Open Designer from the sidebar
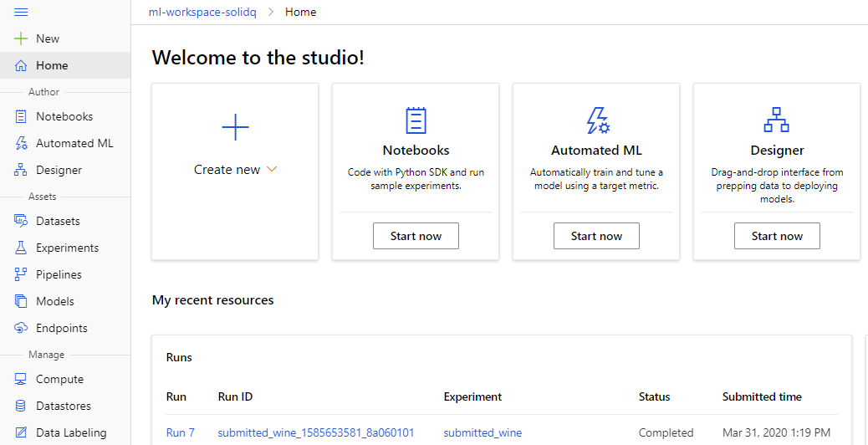The width and height of the screenshot is (868, 445). [x=59, y=170]
